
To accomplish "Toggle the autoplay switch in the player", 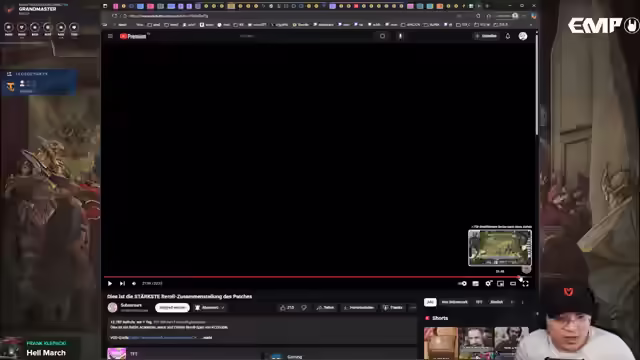I will tap(462, 283).
